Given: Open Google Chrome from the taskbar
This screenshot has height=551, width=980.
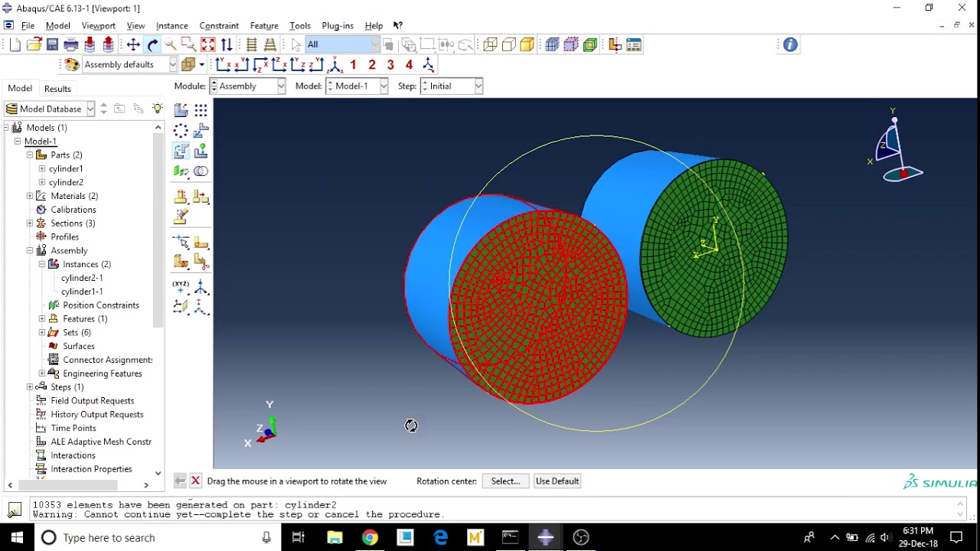Looking at the screenshot, I should (370, 538).
